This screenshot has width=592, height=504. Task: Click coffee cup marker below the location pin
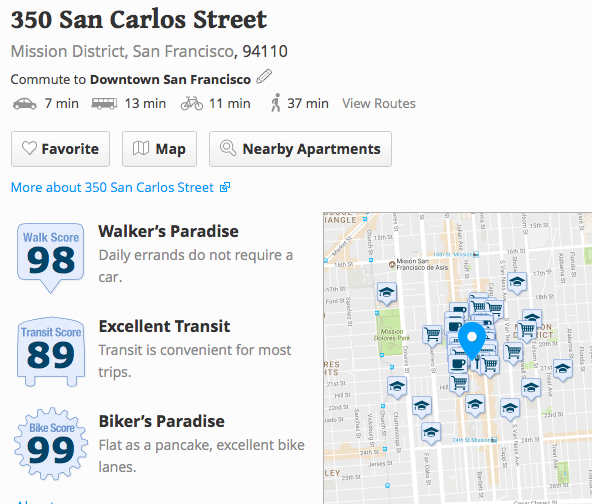point(458,365)
